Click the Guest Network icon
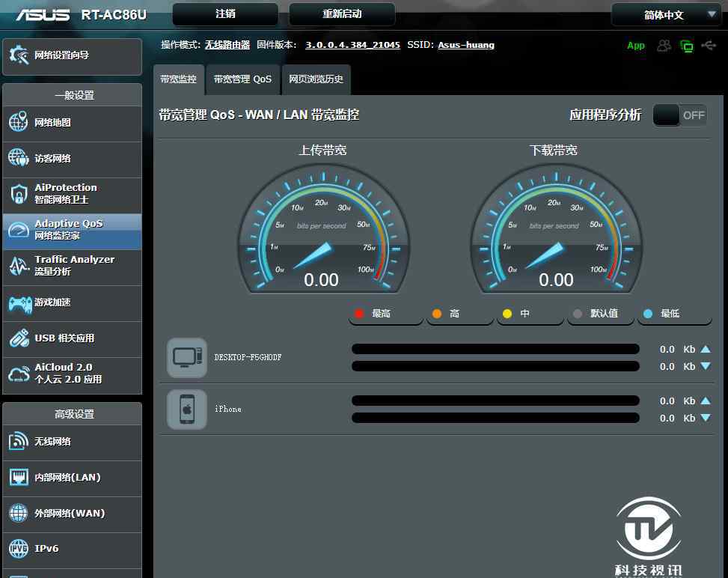The width and height of the screenshot is (728, 578). [18, 158]
